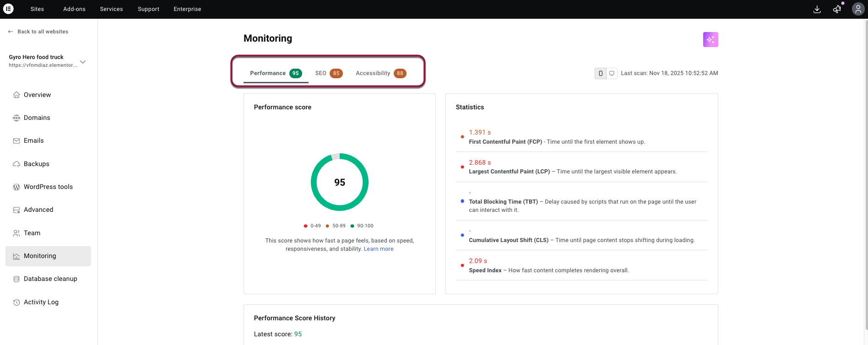
Task: Open Backups from the sidebar
Action: (x=37, y=164)
